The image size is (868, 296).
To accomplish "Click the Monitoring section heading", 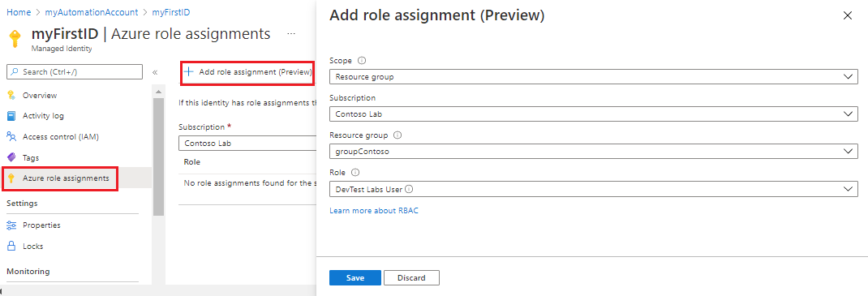I will (x=28, y=271).
